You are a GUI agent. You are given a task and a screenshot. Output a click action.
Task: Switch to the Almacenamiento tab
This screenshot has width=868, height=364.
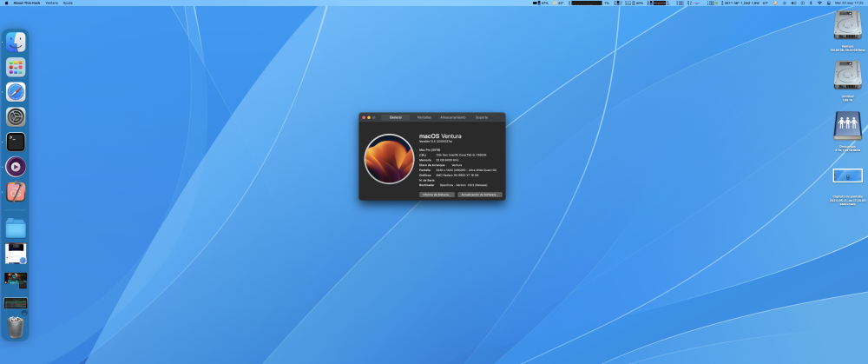point(453,117)
